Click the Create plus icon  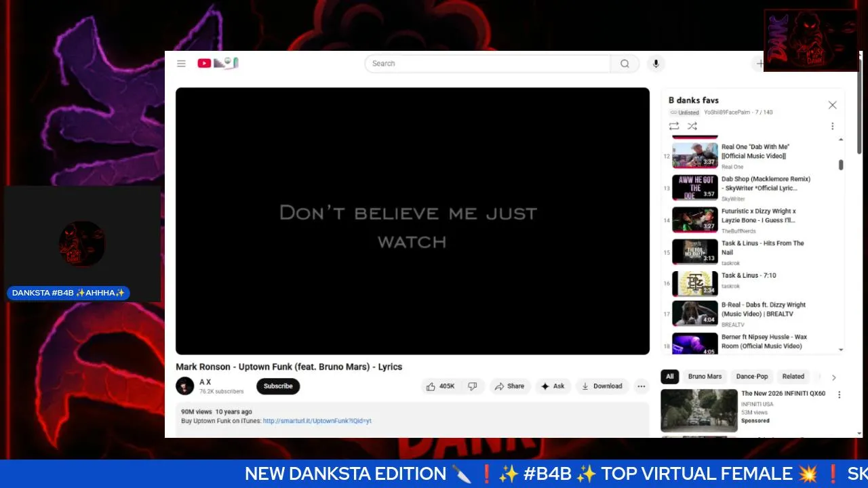click(760, 64)
